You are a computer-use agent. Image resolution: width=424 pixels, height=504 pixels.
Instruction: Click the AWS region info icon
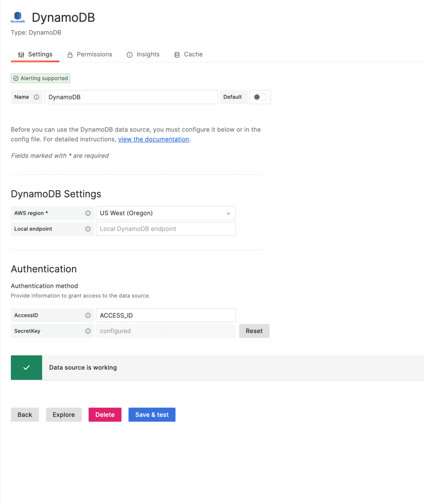(88, 213)
